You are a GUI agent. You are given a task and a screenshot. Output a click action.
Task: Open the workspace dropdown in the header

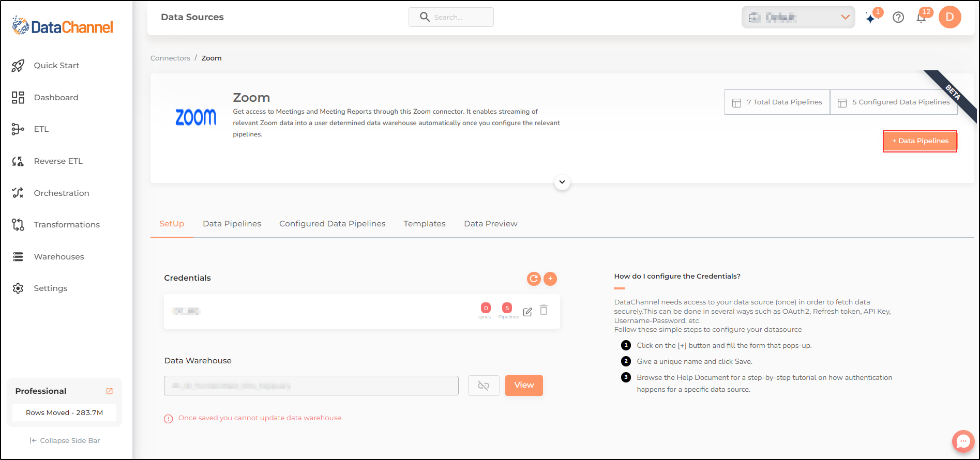coord(798,17)
